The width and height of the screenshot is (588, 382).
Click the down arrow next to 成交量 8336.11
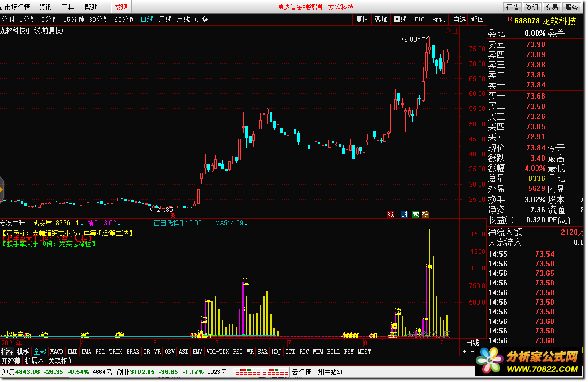click(82, 223)
